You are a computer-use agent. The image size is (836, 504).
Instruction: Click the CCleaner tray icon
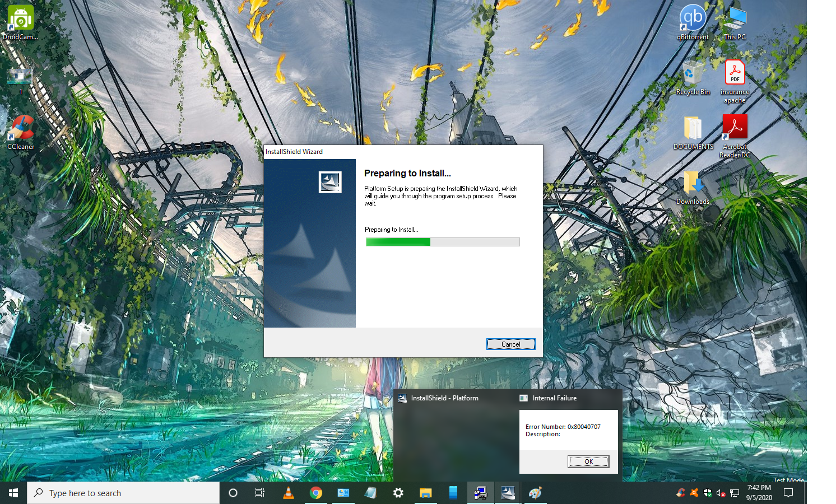[681, 493]
